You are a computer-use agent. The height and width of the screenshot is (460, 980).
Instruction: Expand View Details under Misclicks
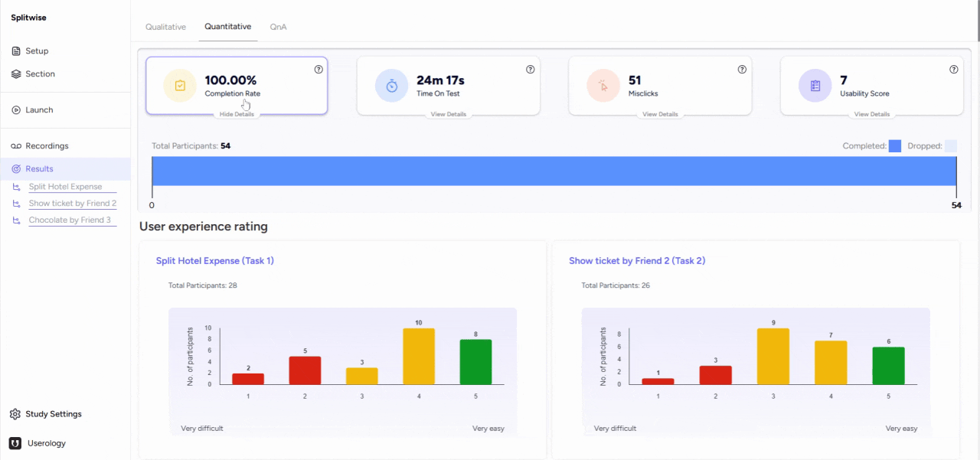pos(660,114)
